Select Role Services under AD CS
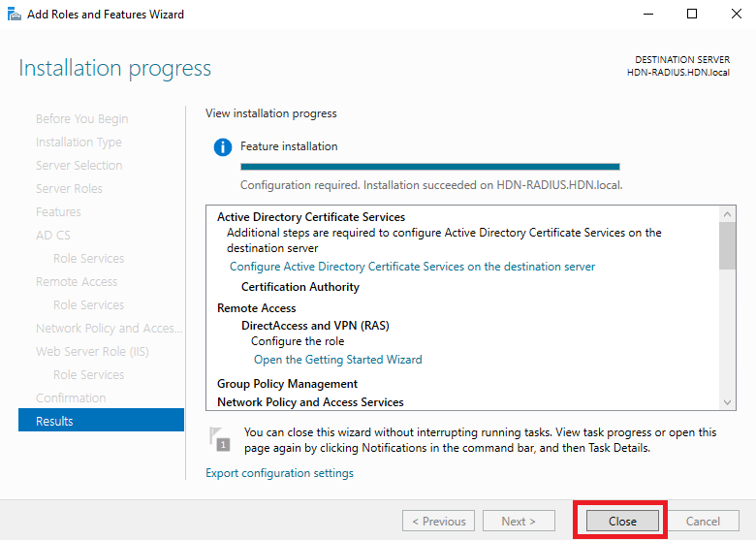 [89, 259]
